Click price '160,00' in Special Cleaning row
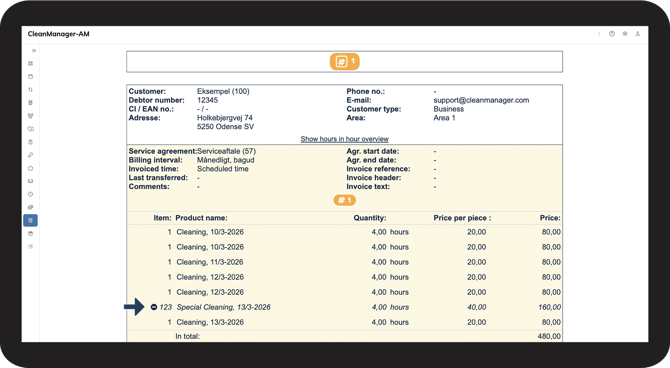Screen dimensions: 670x368 click(550, 307)
